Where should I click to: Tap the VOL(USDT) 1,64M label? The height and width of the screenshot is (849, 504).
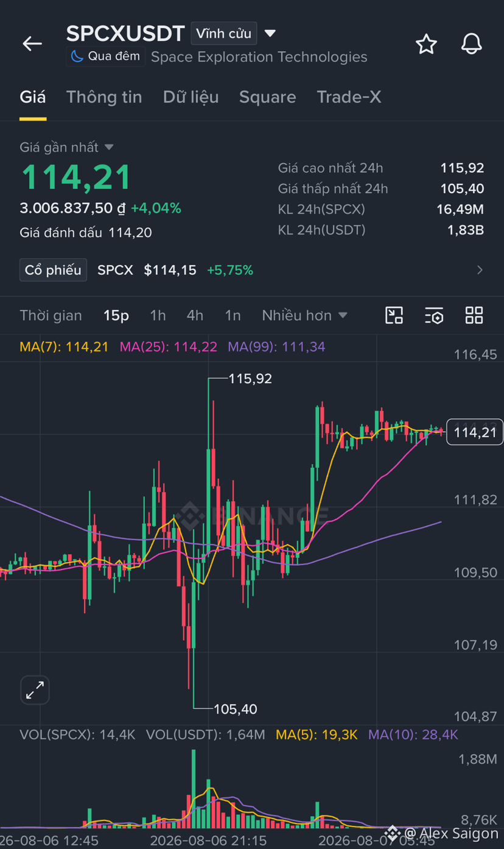click(206, 735)
